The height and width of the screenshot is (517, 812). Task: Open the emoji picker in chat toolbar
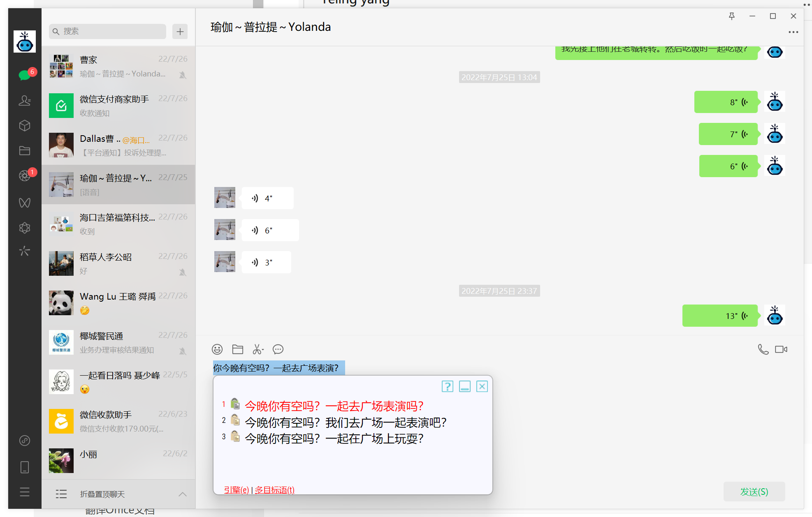point(217,349)
